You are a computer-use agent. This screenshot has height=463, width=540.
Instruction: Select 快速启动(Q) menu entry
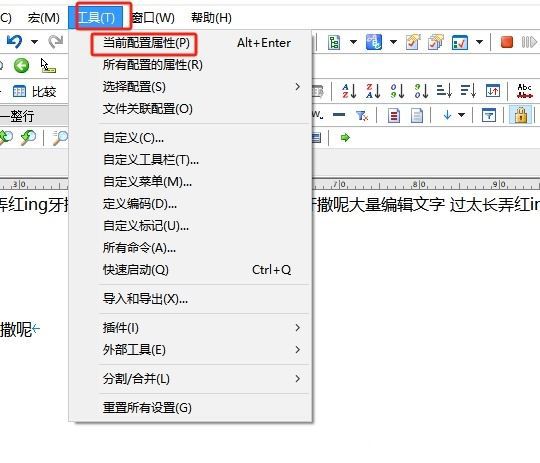point(190,269)
